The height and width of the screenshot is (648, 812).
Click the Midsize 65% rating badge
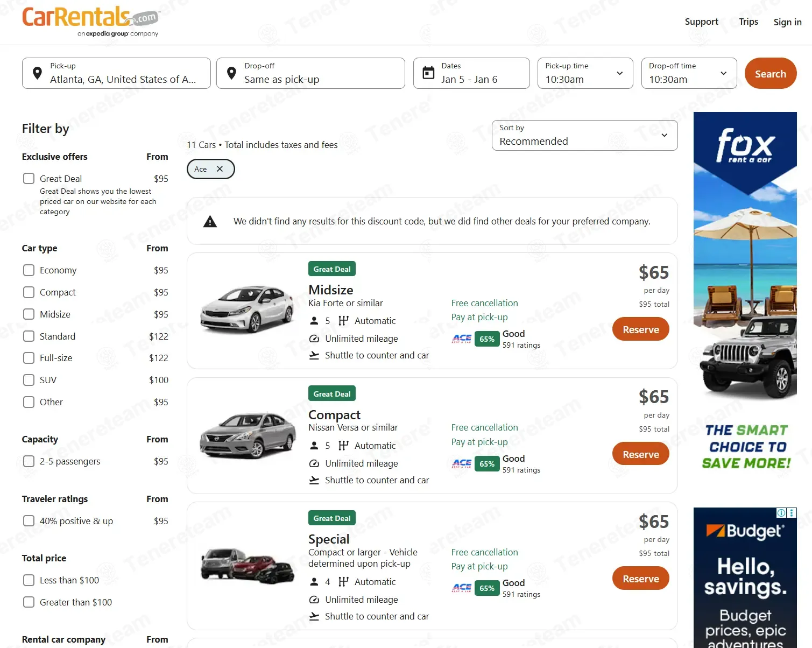[487, 339]
